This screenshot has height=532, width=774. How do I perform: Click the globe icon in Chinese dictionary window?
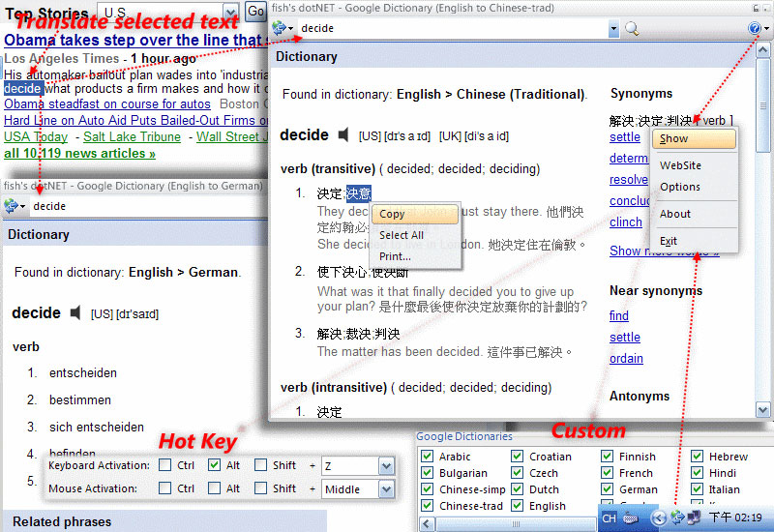(280, 28)
